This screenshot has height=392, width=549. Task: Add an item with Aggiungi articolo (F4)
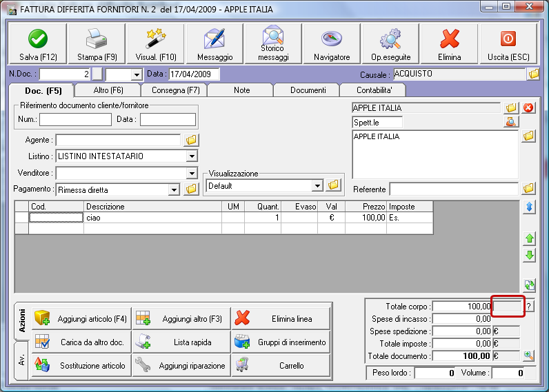(x=81, y=318)
